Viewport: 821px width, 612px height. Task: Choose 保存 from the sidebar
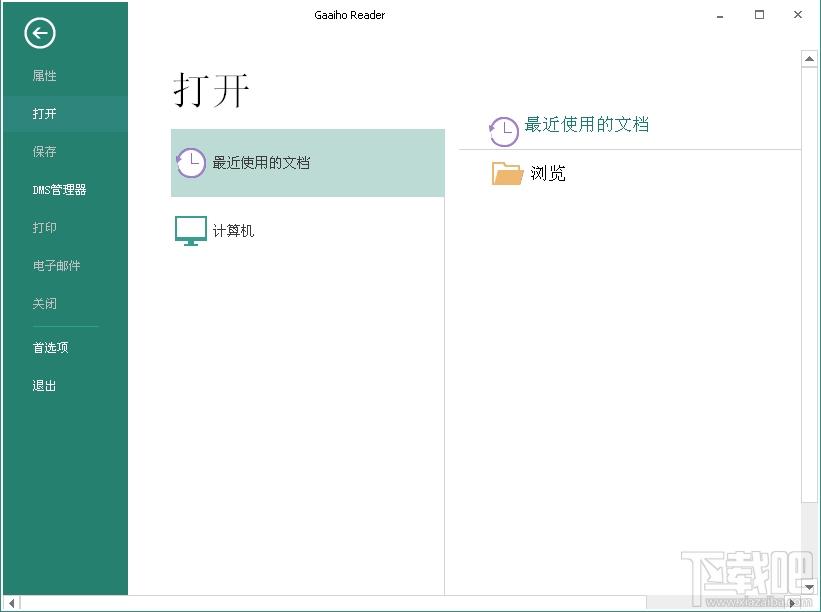point(45,152)
